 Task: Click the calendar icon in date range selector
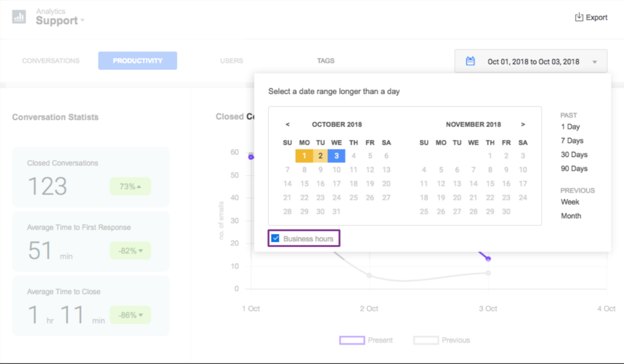470,61
